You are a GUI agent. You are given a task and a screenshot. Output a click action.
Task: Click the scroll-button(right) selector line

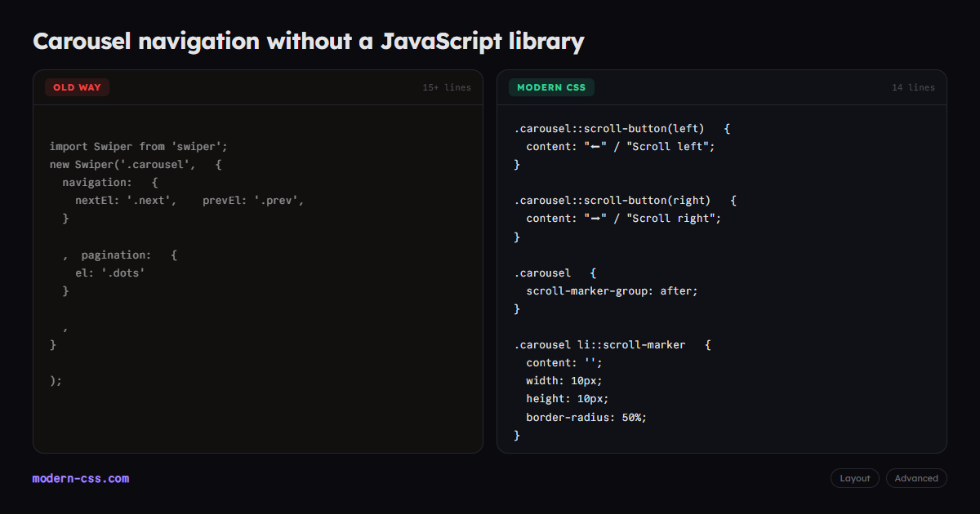coord(626,200)
